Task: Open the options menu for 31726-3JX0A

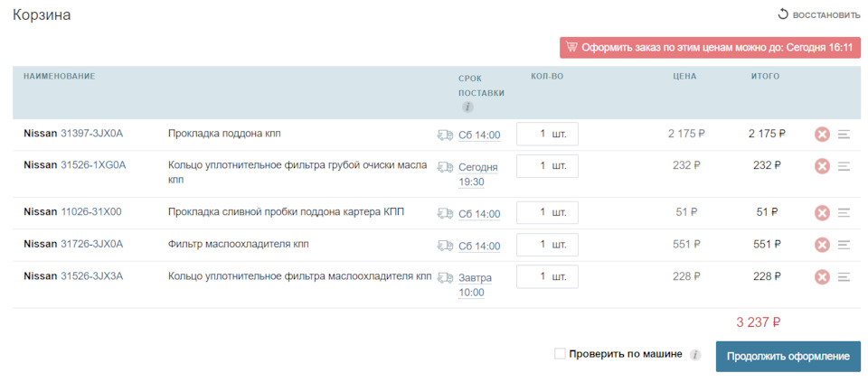Action: point(844,245)
